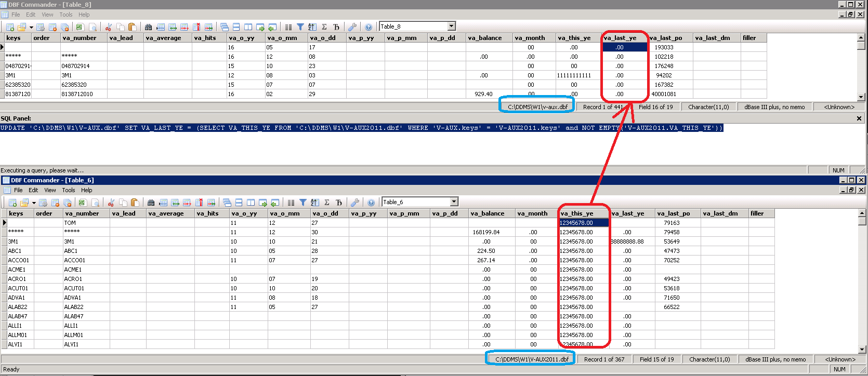Click Export to Excel icon in Table_8 toolbar
The image size is (868, 376).
click(x=80, y=27)
